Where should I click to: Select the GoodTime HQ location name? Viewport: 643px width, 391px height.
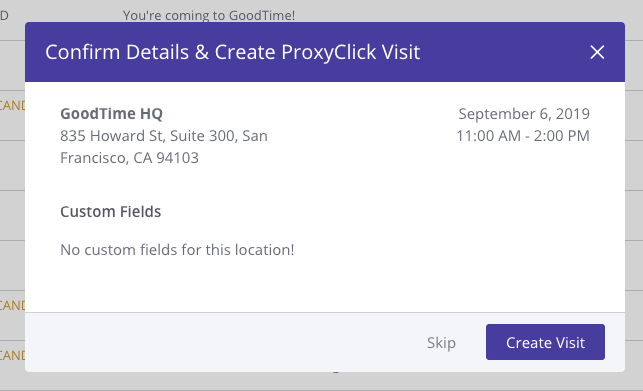[x=112, y=114]
